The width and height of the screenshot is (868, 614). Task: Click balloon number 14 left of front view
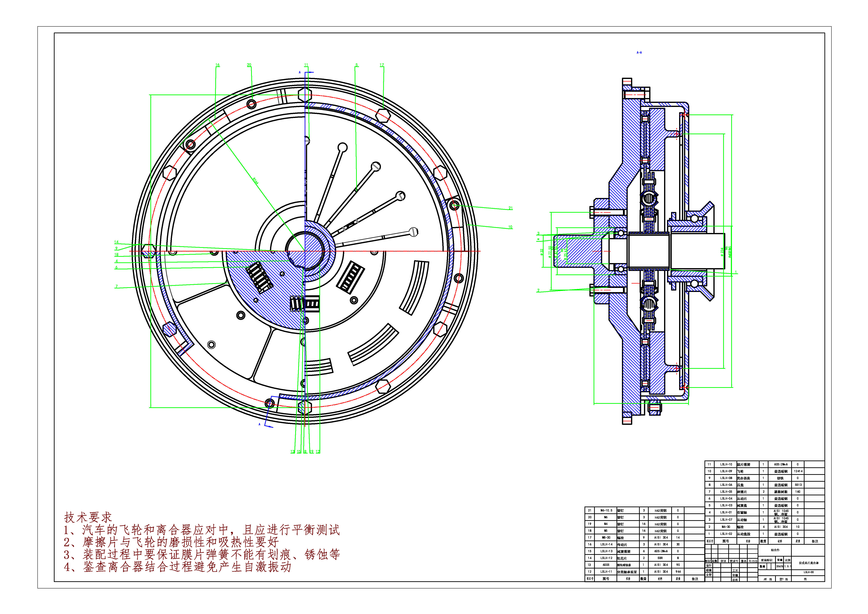tap(116, 242)
